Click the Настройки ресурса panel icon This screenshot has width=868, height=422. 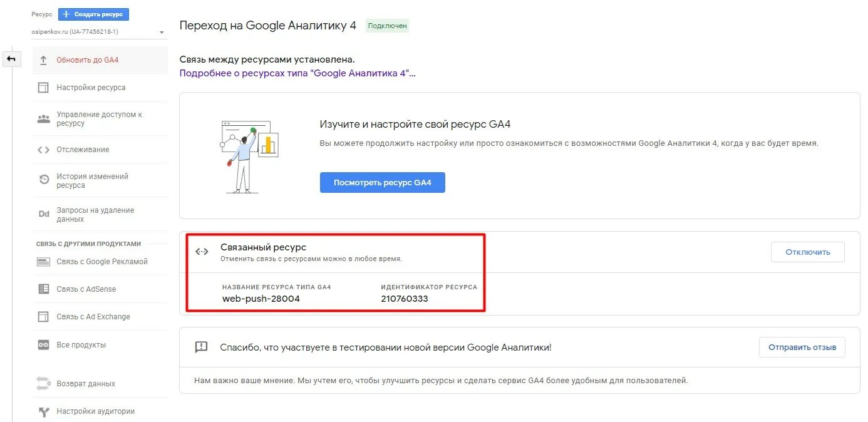tap(43, 88)
